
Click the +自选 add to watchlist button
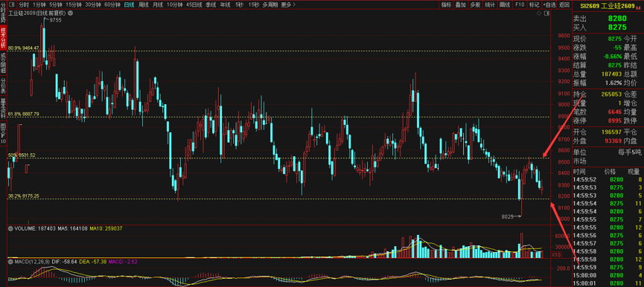549,5
